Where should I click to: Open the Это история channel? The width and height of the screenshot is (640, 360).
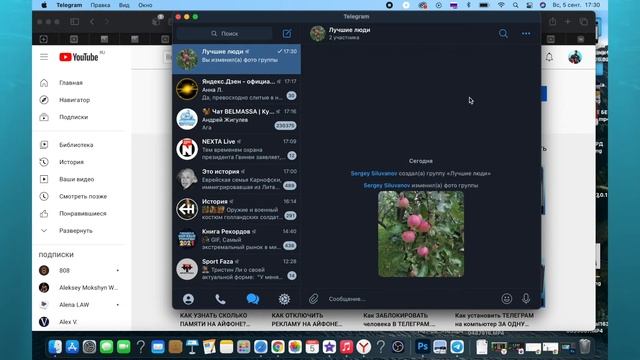tap(237, 179)
